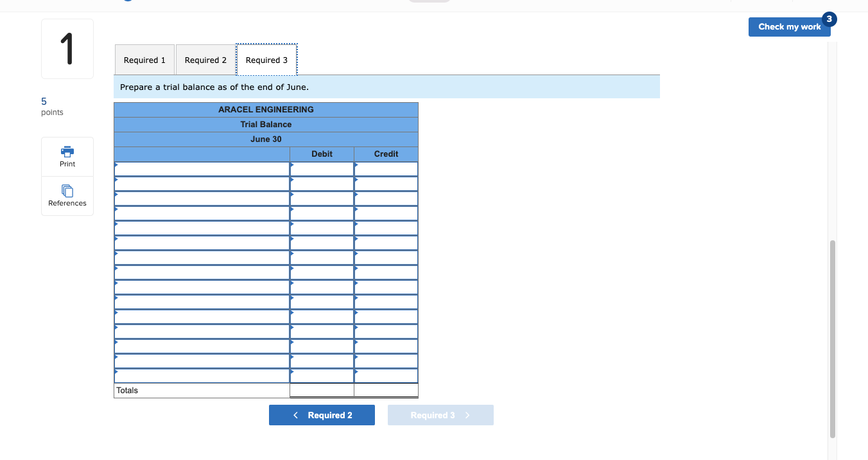Viewport: 868px width, 460px height.
Task: Click the trial balance instruction banner
Action: coord(386,86)
